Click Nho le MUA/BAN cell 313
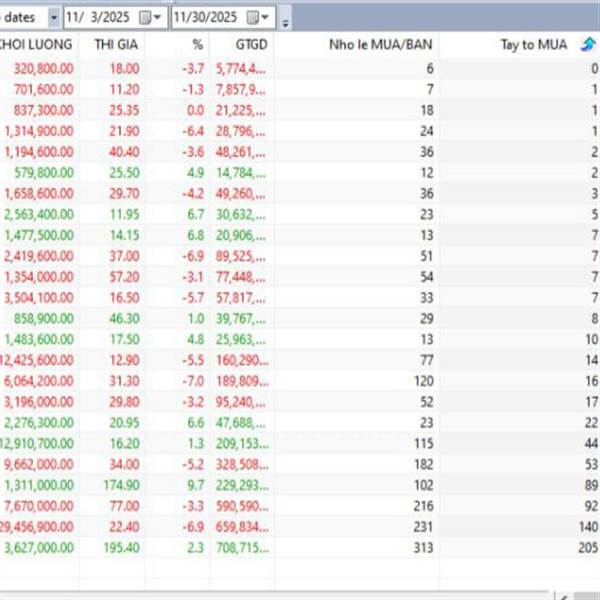600x600 pixels. coord(424,548)
